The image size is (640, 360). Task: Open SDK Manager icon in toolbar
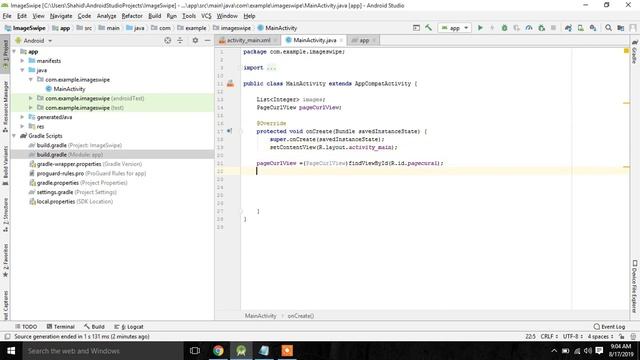click(x=593, y=28)
